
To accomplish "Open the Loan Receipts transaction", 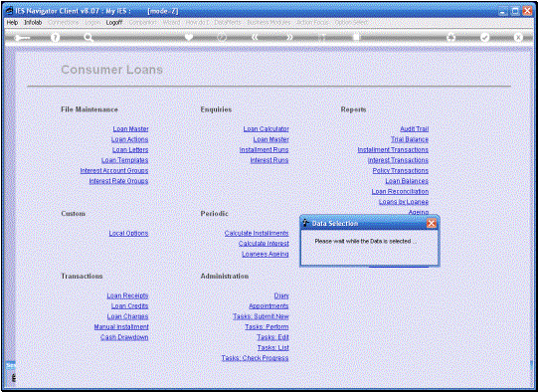I will point(127,295).
